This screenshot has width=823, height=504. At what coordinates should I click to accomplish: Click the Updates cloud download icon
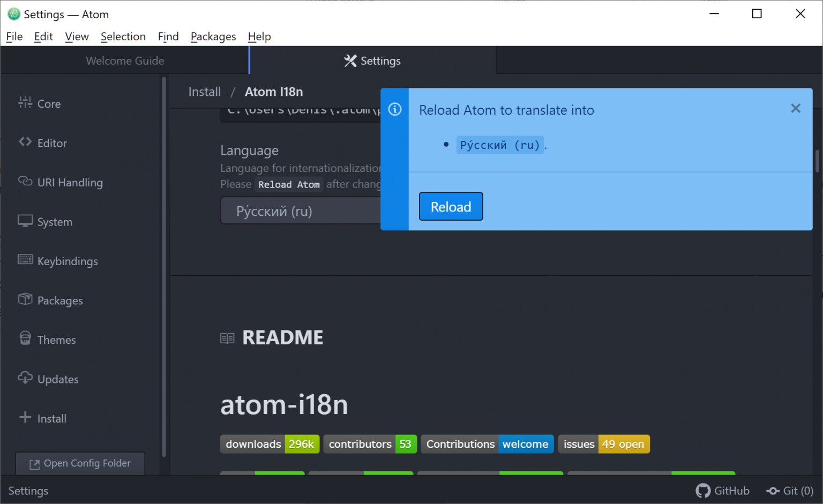pos(25,378)
